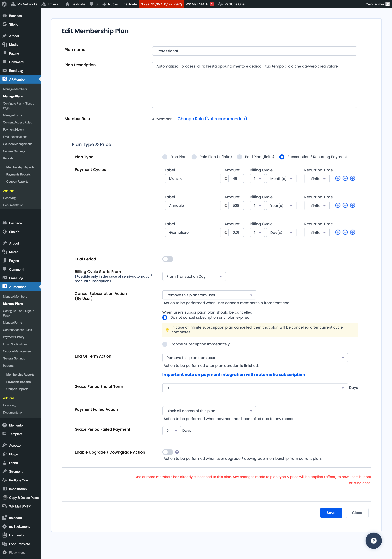The width and height of the screenshot is (392, 559).
Task: Open the comments bubble icon in admin bar
Action: click(x=92, y=4)
